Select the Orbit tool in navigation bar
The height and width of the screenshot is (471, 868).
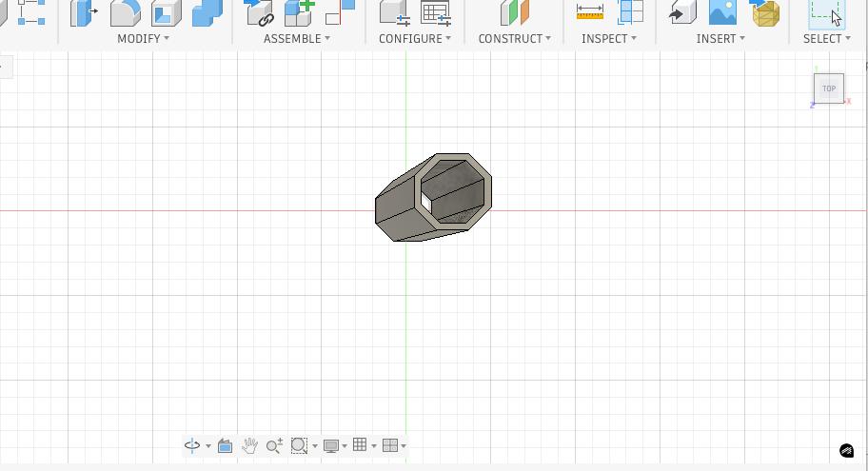[192, 445]
